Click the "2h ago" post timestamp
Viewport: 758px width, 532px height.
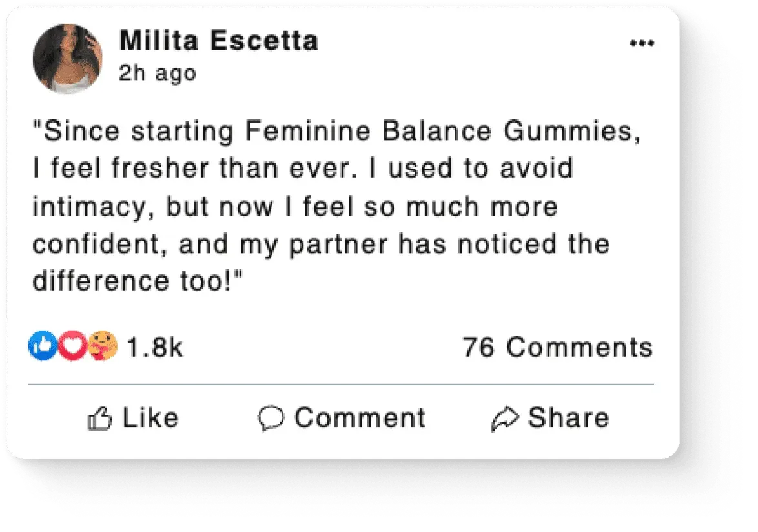[157, 73]
